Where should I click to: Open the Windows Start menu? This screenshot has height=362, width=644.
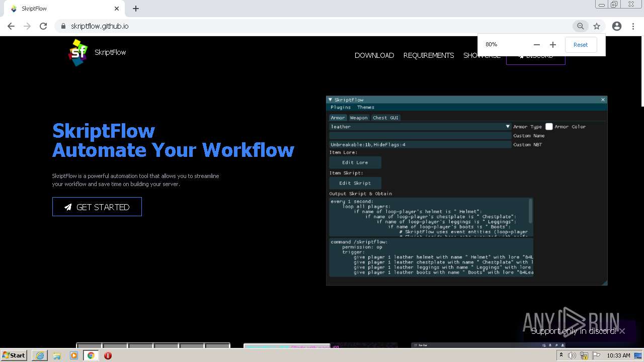(x=15, y=355)
